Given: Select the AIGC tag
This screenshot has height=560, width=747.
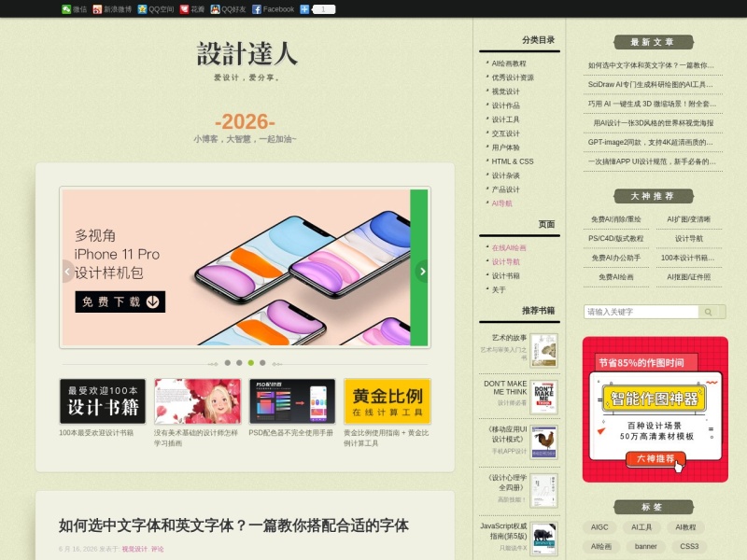Looking at the screenshot, I should [599, 527].
